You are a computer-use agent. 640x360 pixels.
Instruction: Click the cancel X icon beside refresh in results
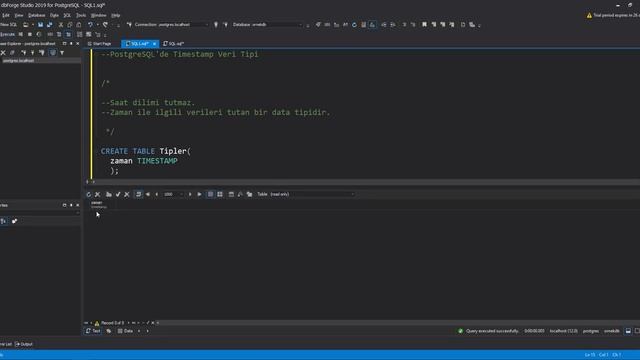click(x=98, y=195)
